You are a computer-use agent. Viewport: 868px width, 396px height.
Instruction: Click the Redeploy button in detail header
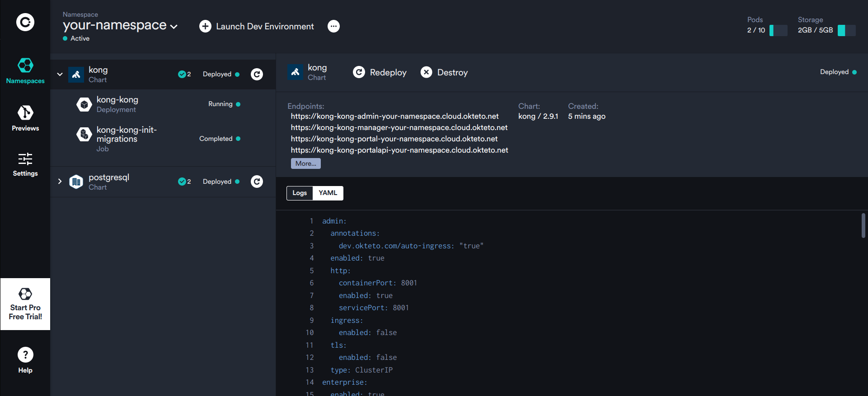380,72
